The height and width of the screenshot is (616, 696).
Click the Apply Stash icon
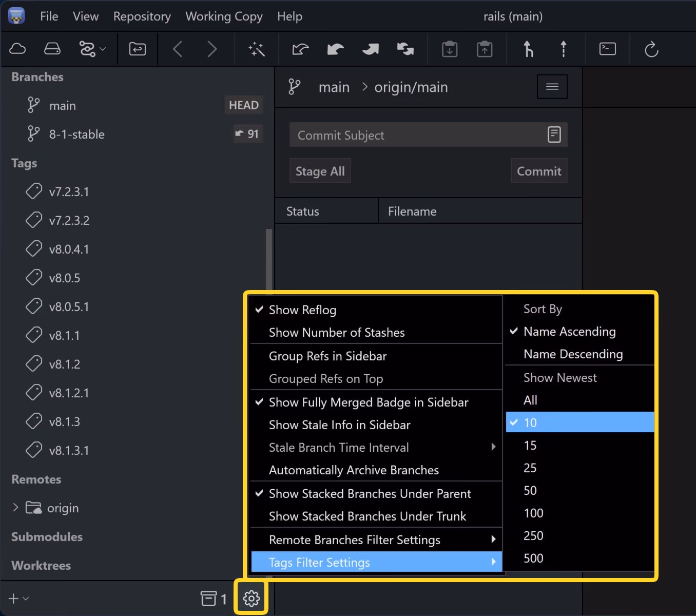click(485, 49)
